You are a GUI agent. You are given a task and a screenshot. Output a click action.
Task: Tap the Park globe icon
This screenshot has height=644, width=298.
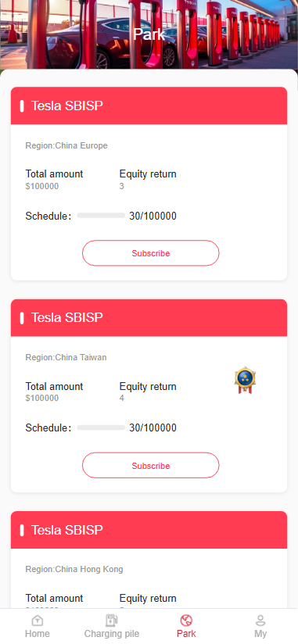[x=186, y=621]
